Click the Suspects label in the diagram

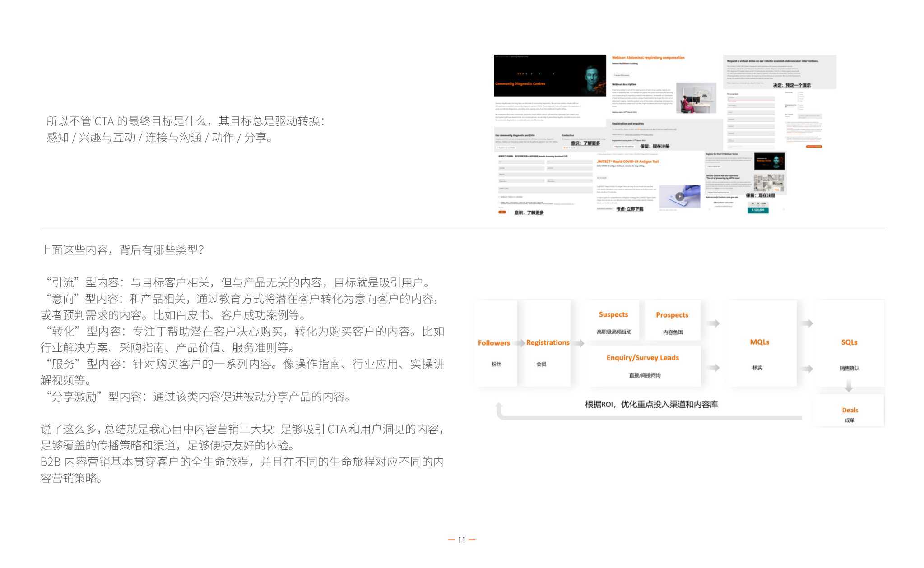pyautogui.click(x=613, y=314)
